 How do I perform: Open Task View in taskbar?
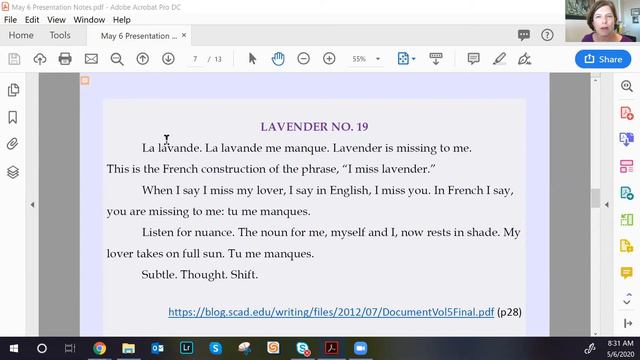click(70, 348)
